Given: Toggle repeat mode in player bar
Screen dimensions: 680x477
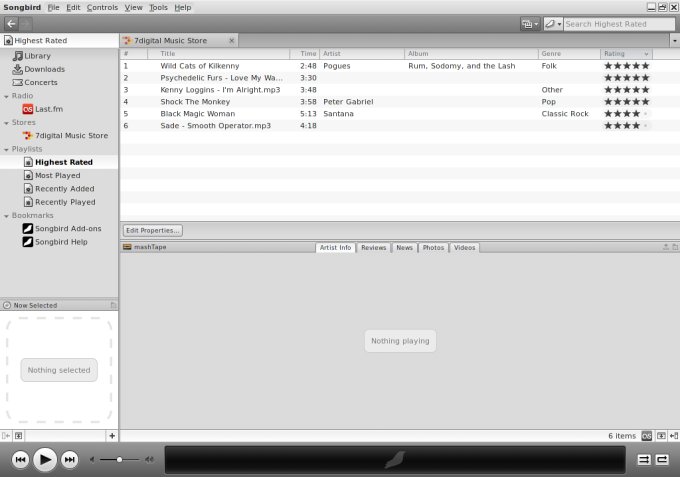Looking at the screenshot, I should pos(662,459).
